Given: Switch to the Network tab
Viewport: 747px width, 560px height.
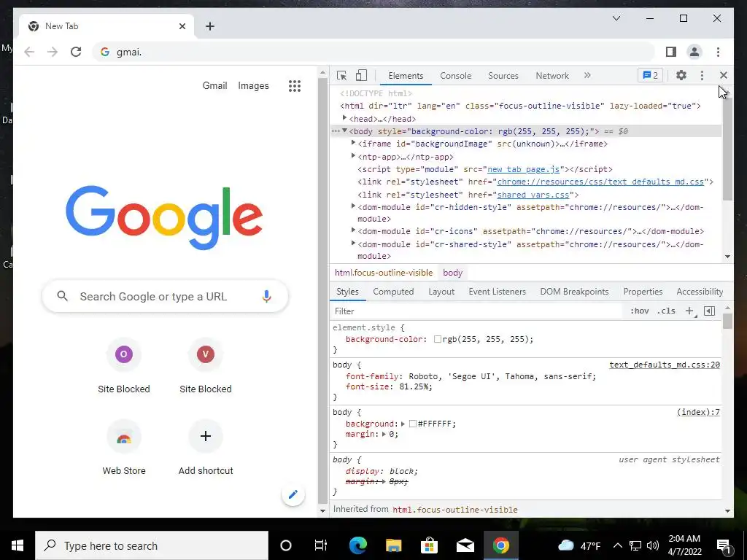Looking at the screenshot, I should (552, 76).
